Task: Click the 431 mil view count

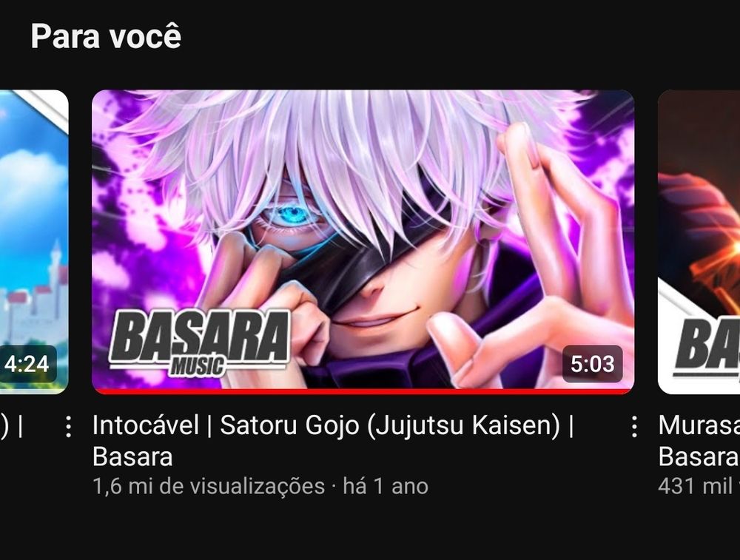Action: [699, 486]
